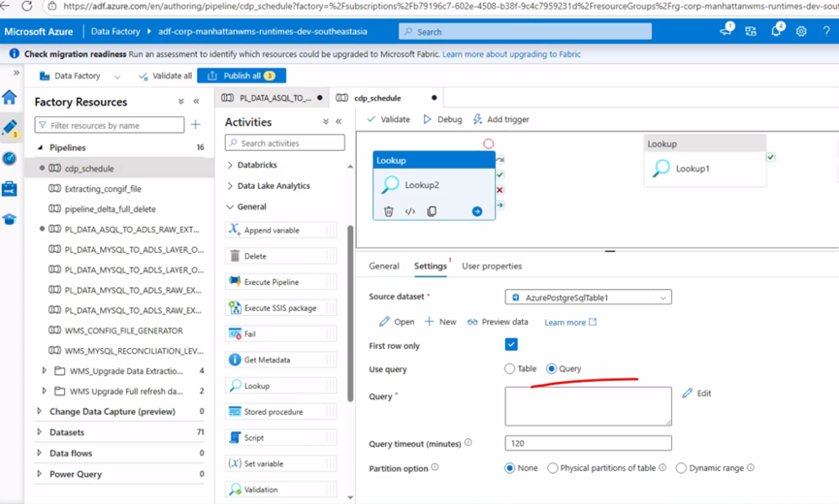This screenshot has width=839, height=504.
Task: Click the blue arrow add-output icon on Lookup2
Action: tap(477, 211)
